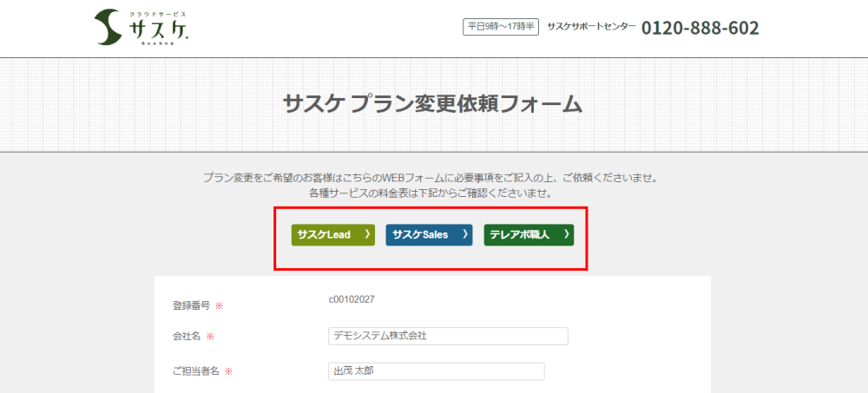
Task: Click the arrow on the サスケSales button
Action: click(465, 234)
